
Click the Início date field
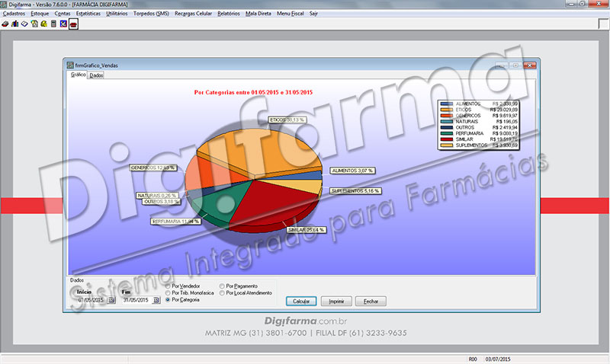pyautogui.click(x=91, y=300)
